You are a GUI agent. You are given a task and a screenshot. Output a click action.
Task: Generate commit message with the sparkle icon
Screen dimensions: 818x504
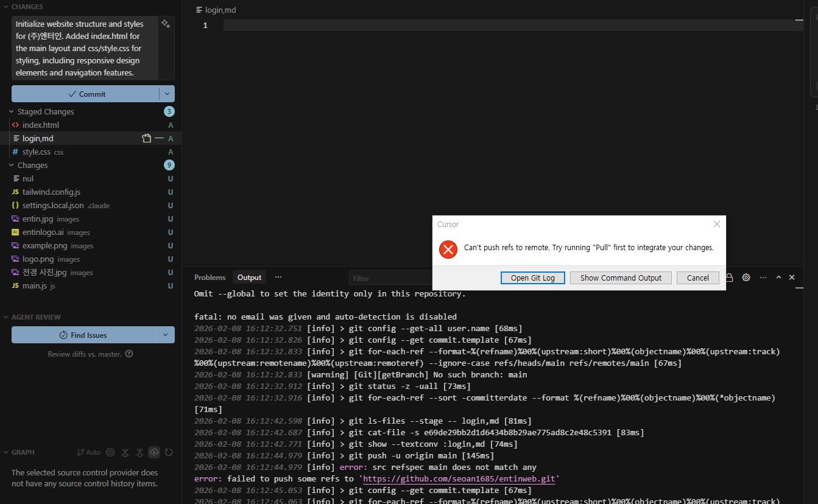tap(165, 24)
